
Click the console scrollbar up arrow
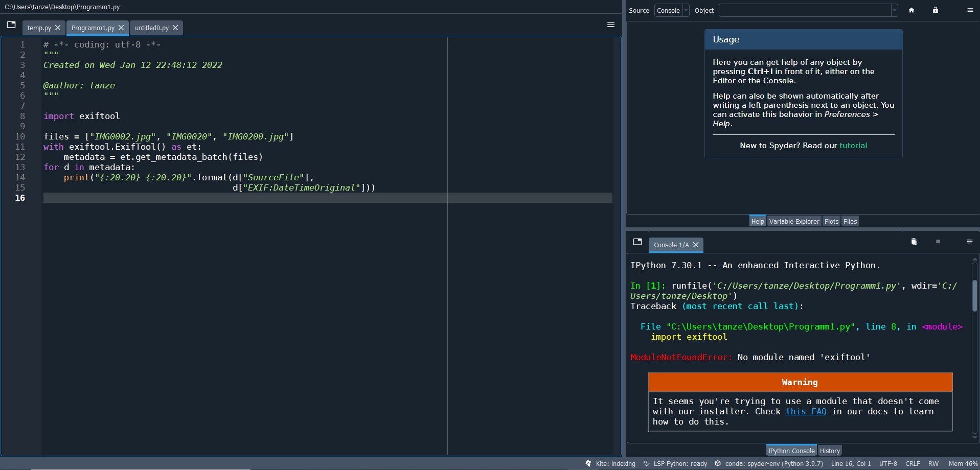(x=974, y=260)
